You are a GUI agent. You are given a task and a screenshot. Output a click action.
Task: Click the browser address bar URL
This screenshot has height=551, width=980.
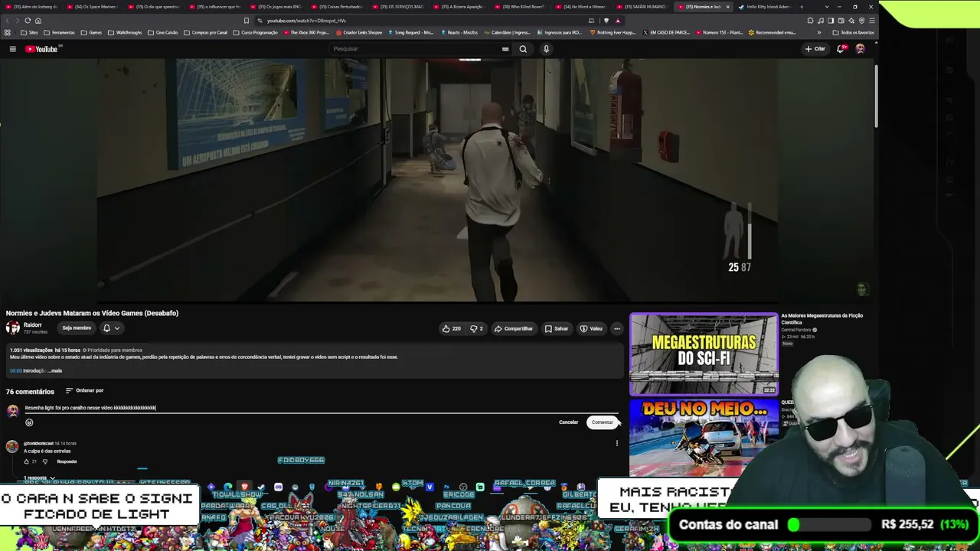coord(306,21)
